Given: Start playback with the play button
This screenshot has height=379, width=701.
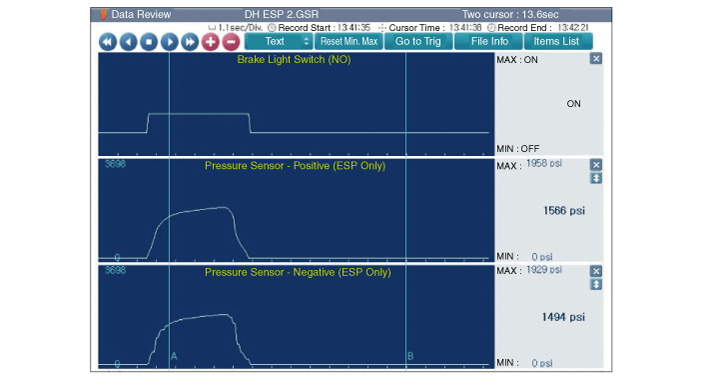Looking at the screenshot, I should pos(169,42).
